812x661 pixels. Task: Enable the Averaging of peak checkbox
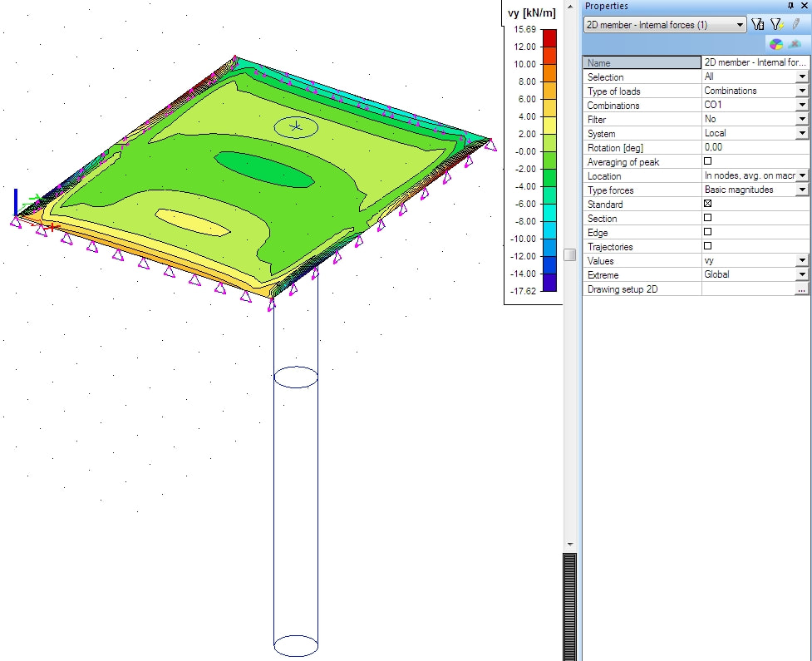[x=707, y=161]
